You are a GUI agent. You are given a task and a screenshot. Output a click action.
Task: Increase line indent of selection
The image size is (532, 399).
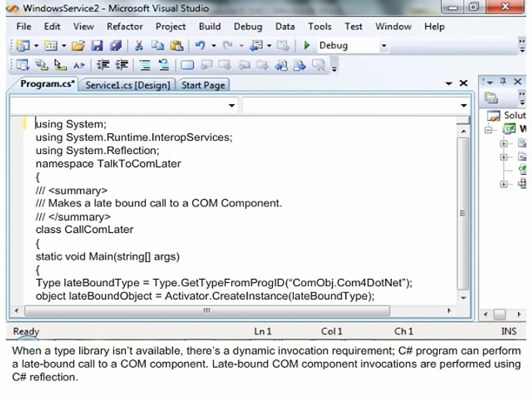click(122, 65)
